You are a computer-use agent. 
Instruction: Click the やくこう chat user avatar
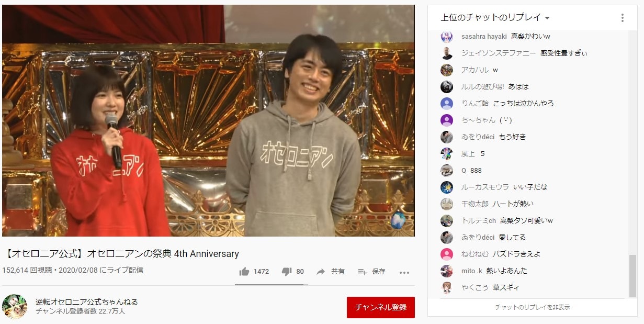pyautogui.click(x=447, y=287)
